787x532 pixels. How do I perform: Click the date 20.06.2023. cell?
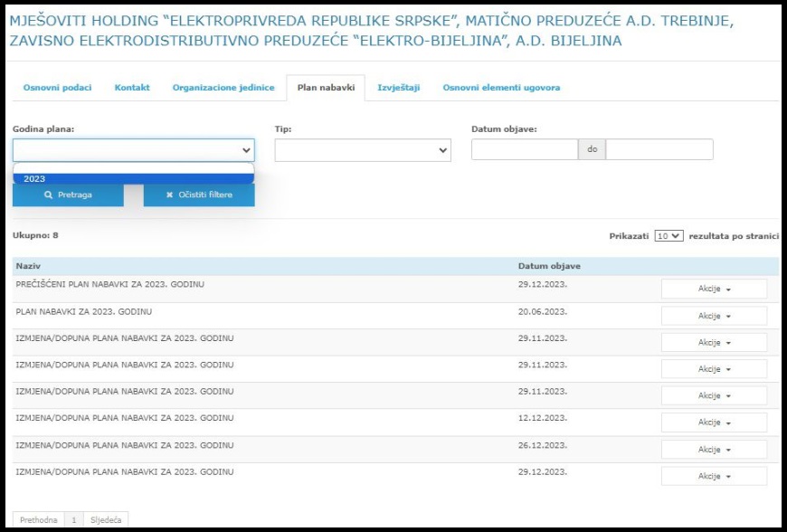(x=543, y=311)
